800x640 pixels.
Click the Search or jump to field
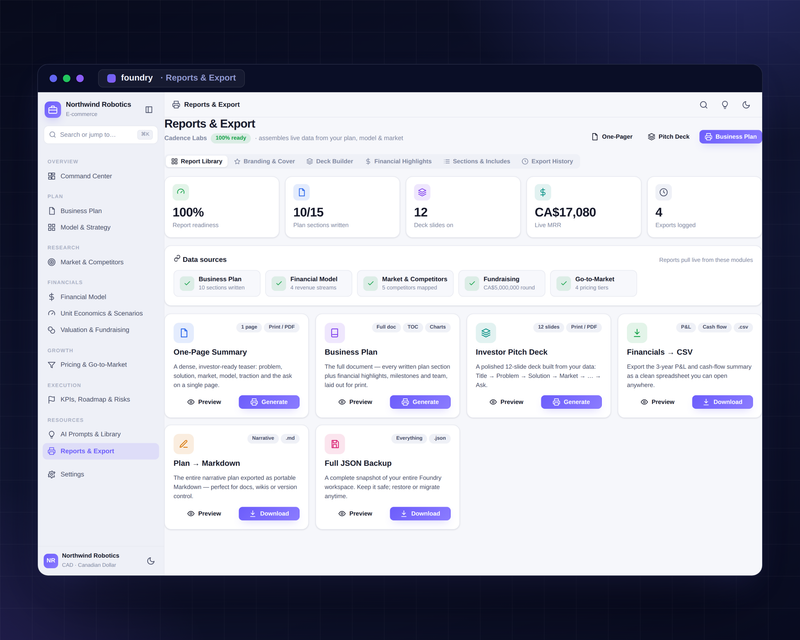click(101, 134)
